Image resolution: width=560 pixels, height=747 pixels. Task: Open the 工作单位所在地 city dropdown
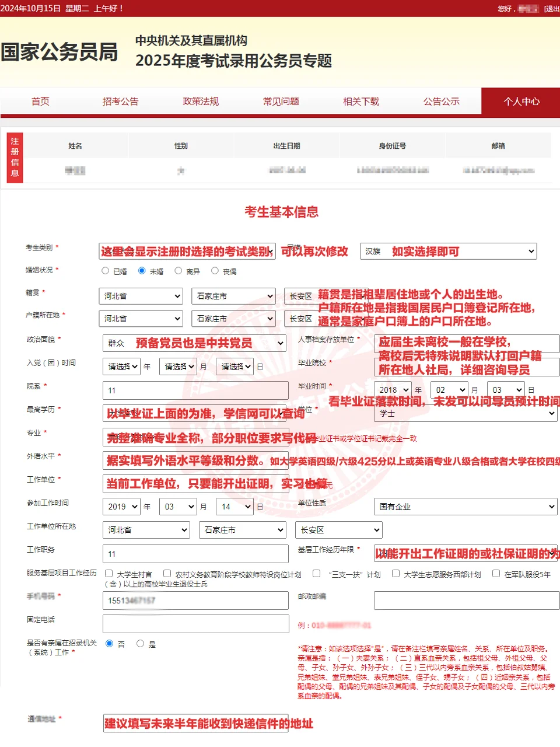coord(243,530)
